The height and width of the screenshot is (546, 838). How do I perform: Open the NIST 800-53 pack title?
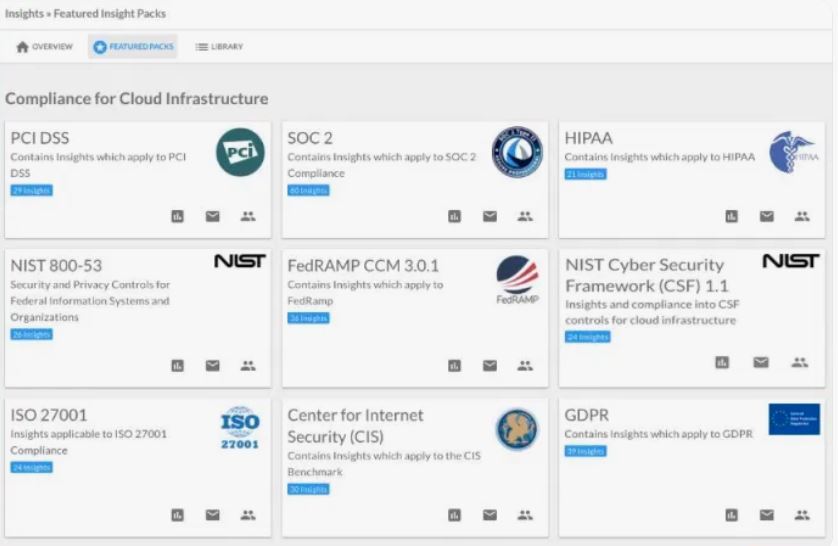click(56, 266)
